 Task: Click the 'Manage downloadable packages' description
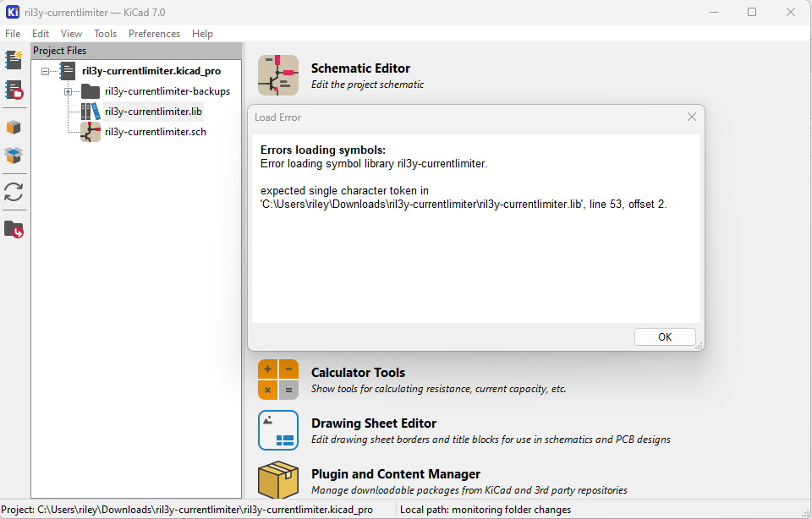[469, 490]
